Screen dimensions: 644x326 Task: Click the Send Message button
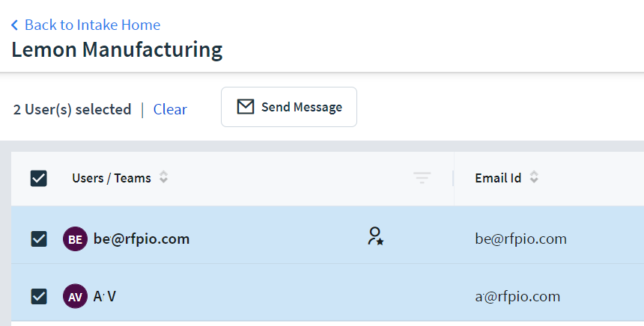pyautogui.click(x=289, y=107)
